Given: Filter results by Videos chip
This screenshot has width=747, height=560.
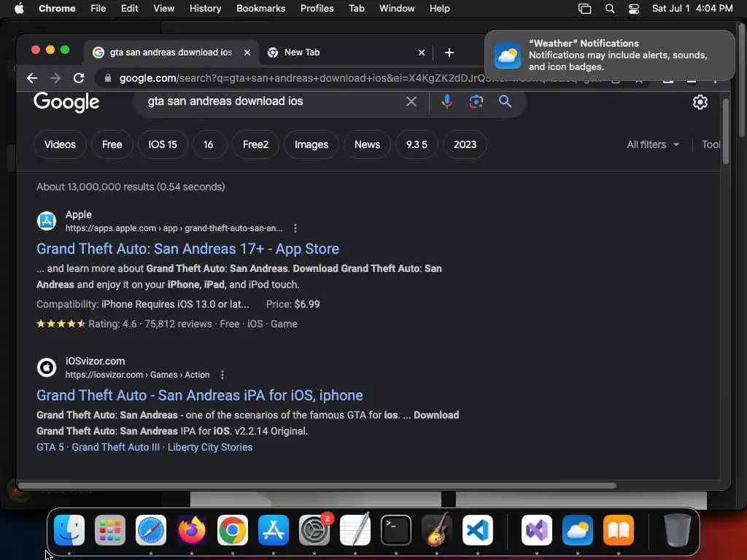Looking at the screenshot, I should point(60,145).
